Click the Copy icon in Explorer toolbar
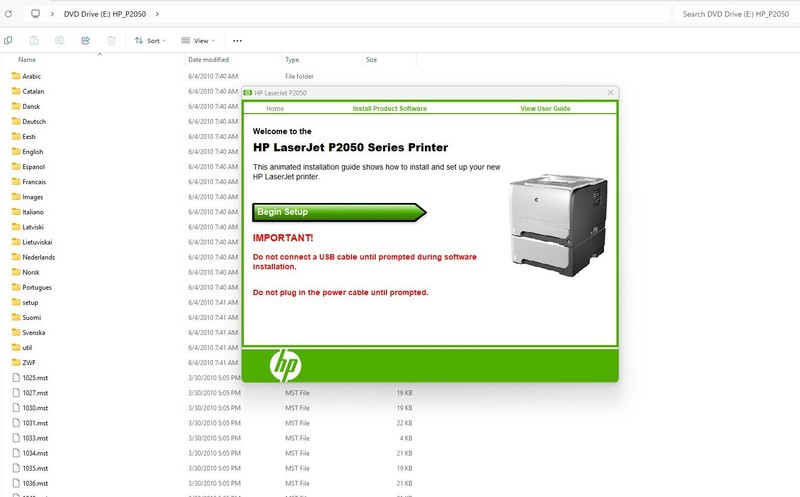The width and height of the screenshot is (800, 497). (8, 40)
